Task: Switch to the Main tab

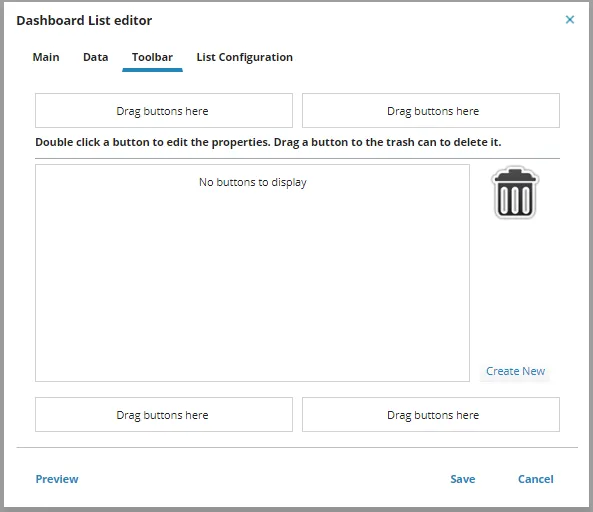Action: tap(46, 57)
